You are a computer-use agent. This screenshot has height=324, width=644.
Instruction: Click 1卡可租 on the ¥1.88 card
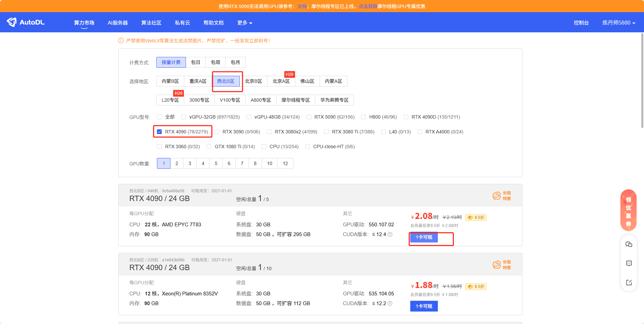pyautogui.click(x=424, y=306)
